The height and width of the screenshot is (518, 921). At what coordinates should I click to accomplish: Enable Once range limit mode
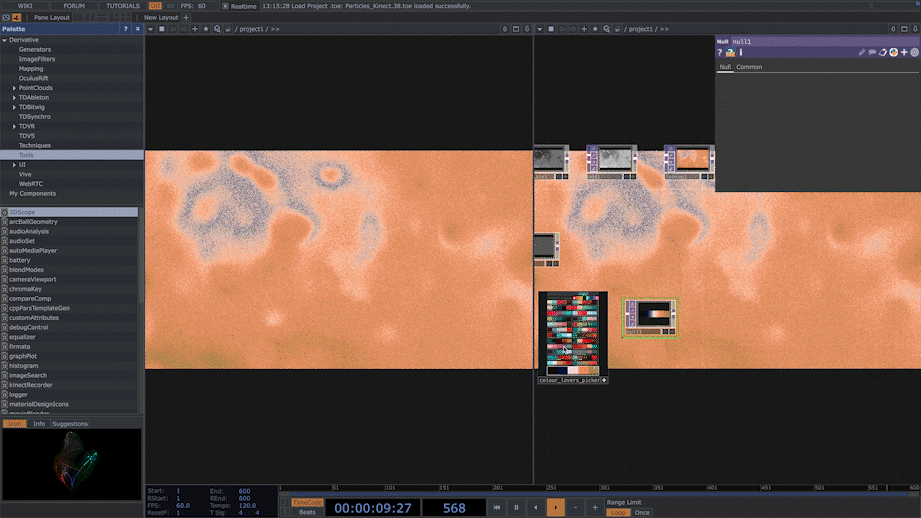tap(642, 513)
